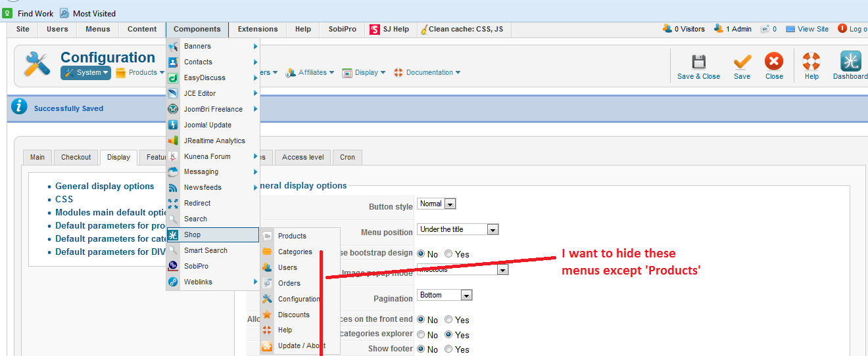The height and width of the screenshot is (356, 868).
Task: Switch to the Checkout tab
Action: [x=76, y=157]
